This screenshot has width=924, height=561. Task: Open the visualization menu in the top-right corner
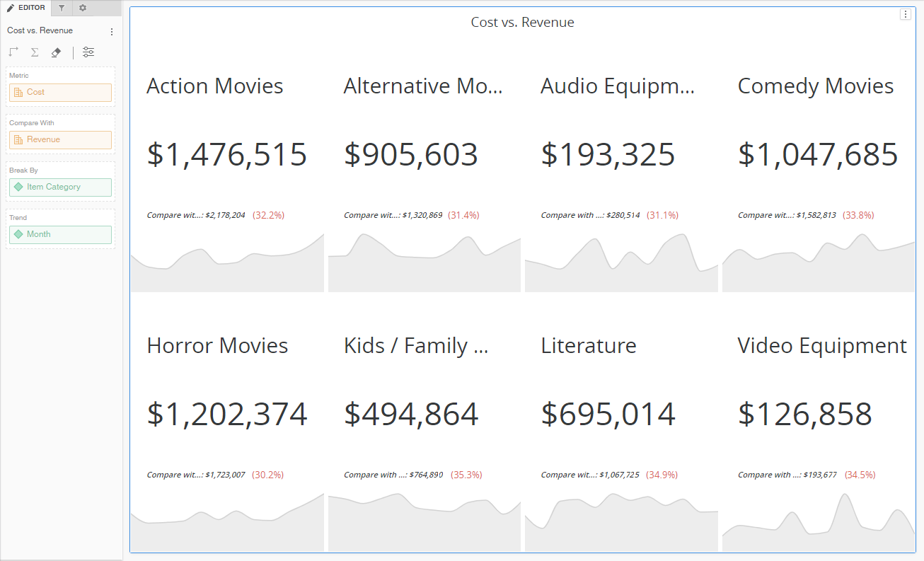pos(905,15)
